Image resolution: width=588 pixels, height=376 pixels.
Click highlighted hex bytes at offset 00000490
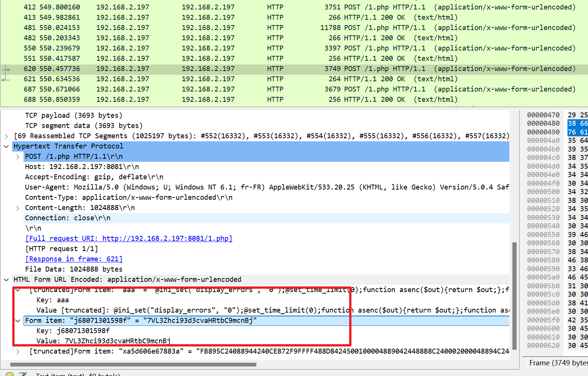click(x=578, y=132)
